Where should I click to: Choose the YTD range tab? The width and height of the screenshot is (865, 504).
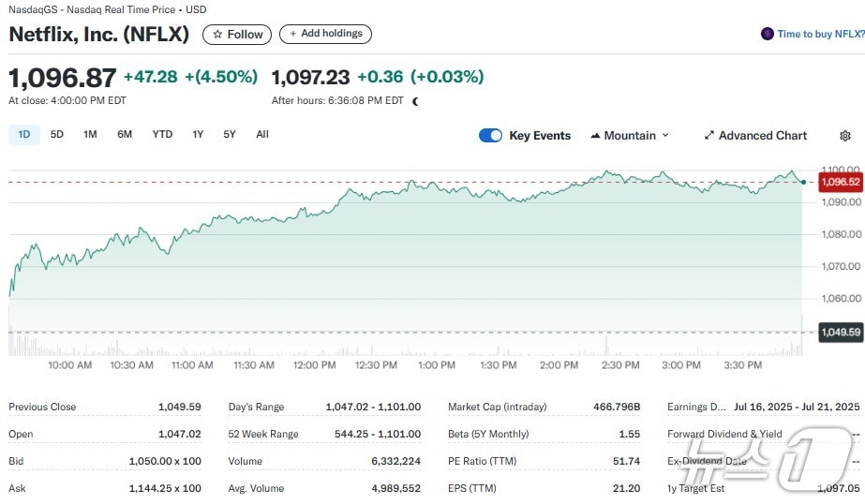pos(162,135)
